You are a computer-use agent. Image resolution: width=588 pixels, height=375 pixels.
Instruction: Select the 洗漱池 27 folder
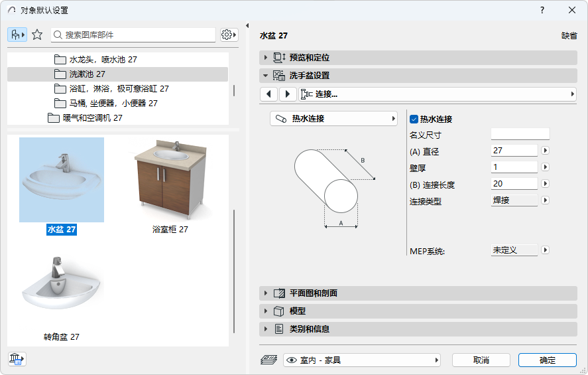coord(118,74)
